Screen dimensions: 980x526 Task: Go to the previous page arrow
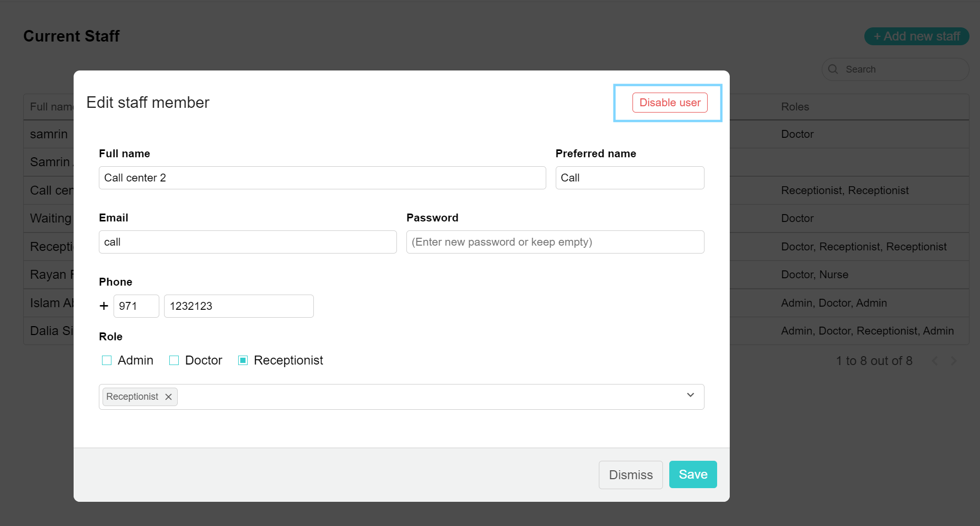point(934,361)
